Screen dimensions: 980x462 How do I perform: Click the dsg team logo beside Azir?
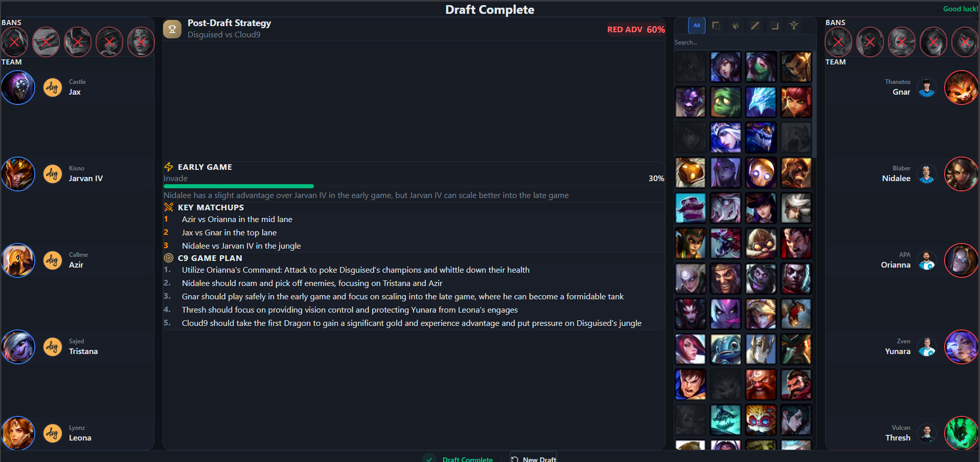[x=53, y=260]
